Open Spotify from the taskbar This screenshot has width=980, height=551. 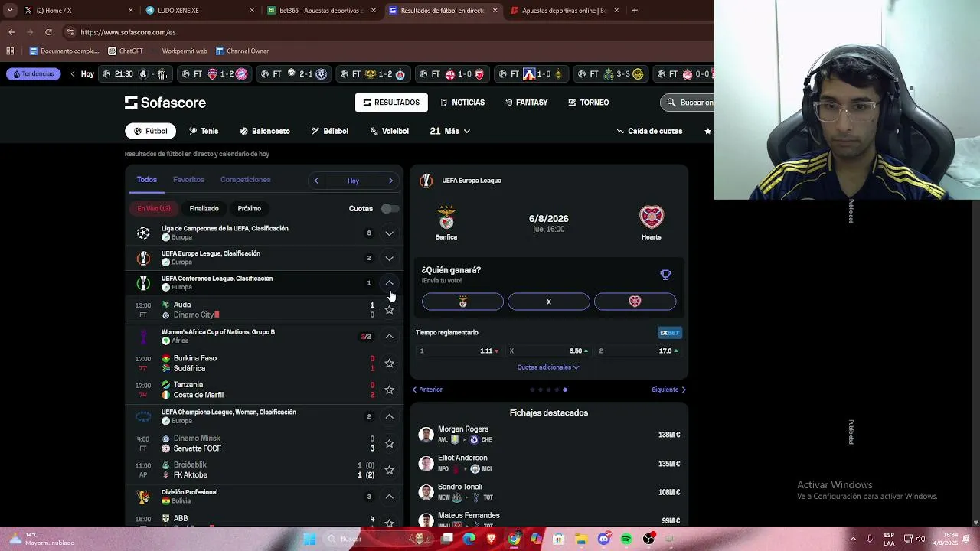click(626, 539)
